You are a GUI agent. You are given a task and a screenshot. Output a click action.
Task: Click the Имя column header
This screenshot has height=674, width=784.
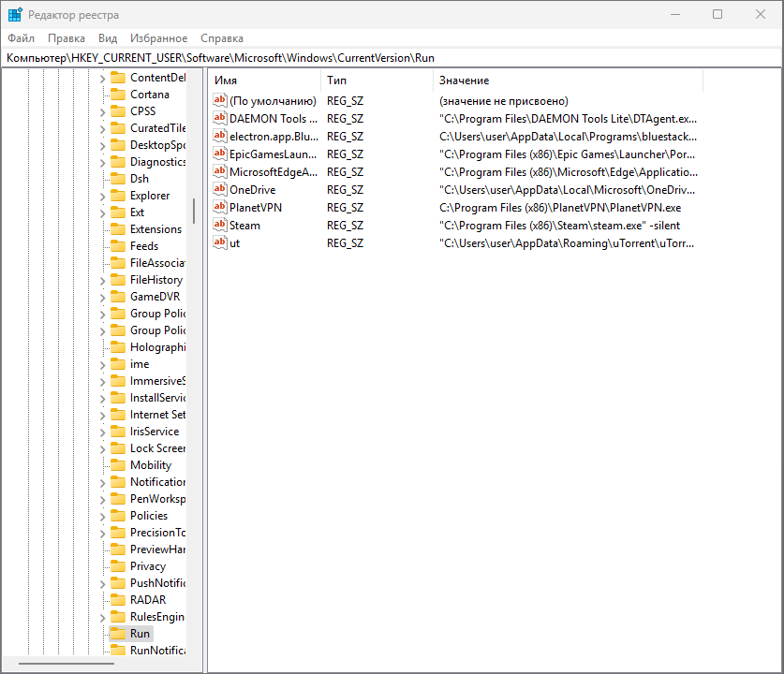[264, 81]
